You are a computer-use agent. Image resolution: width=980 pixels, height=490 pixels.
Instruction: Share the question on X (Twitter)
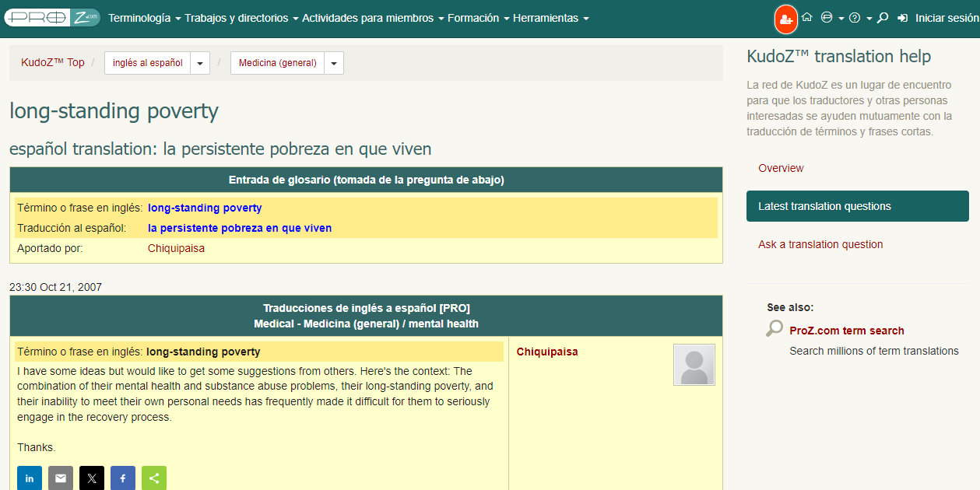point(92,478)
